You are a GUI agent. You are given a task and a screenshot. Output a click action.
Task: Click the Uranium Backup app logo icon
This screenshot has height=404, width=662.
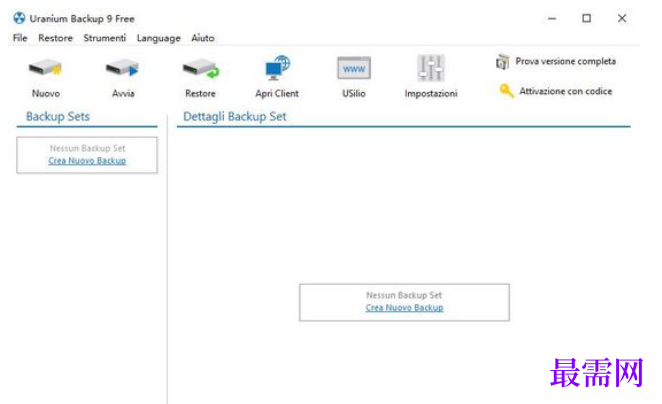tap(19, 18)
